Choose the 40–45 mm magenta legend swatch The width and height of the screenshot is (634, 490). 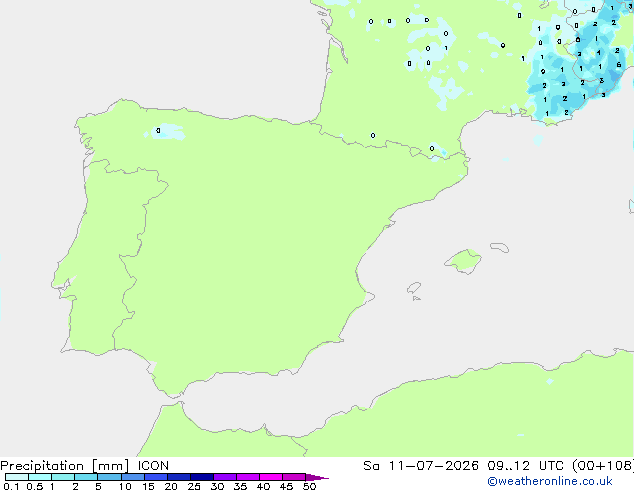[x=271, y=477]
